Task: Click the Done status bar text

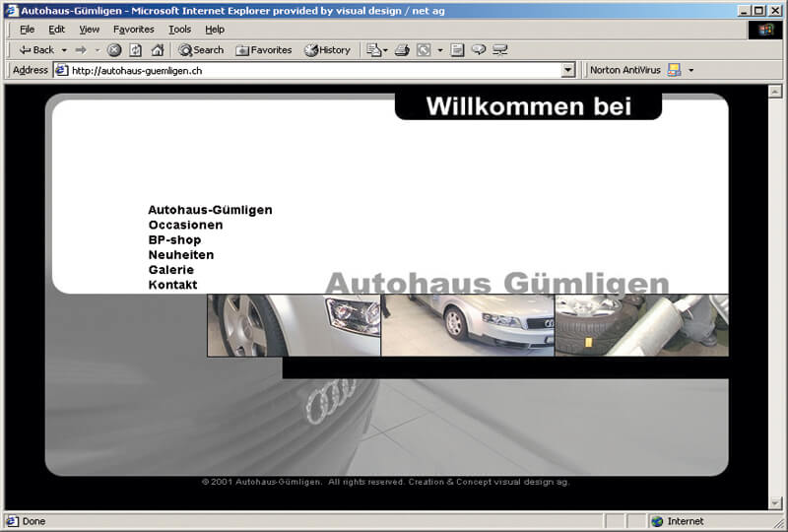Action: click(x=33, y=521)
